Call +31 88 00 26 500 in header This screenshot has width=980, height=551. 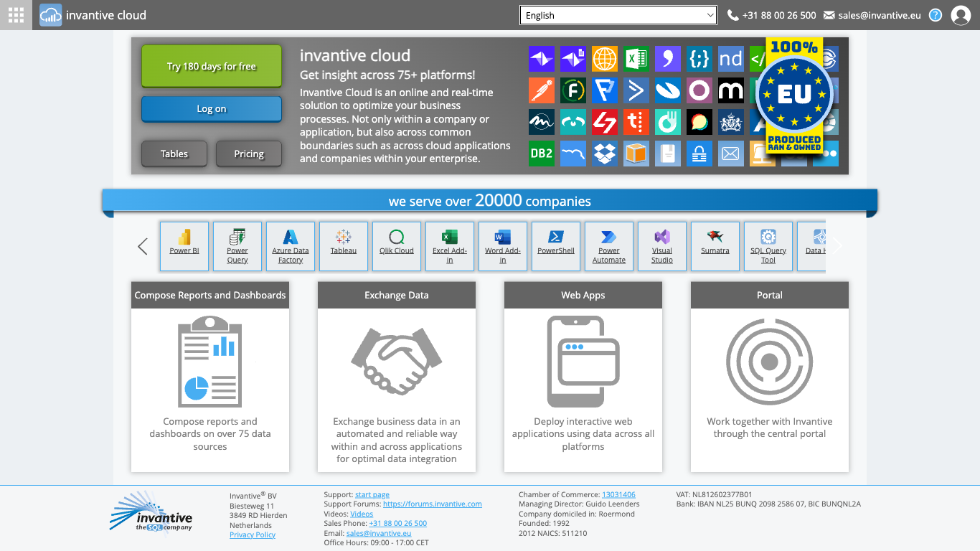click(772, 15)
